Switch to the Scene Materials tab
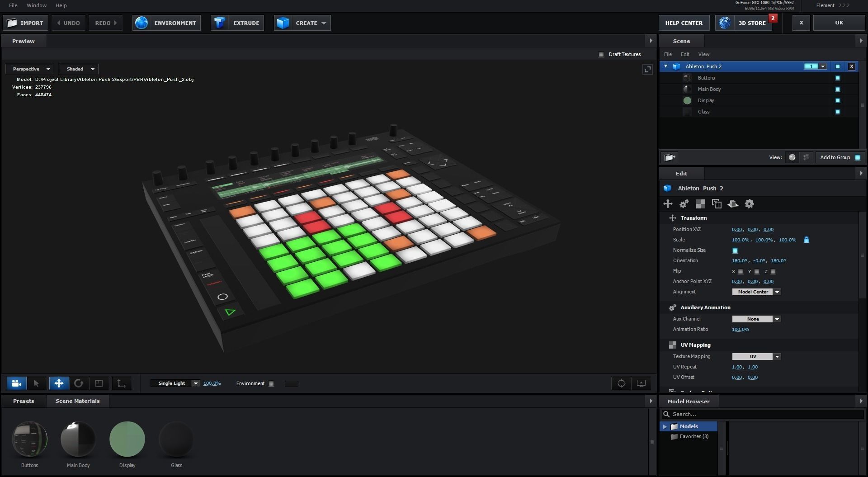 [x=77, y=401]
